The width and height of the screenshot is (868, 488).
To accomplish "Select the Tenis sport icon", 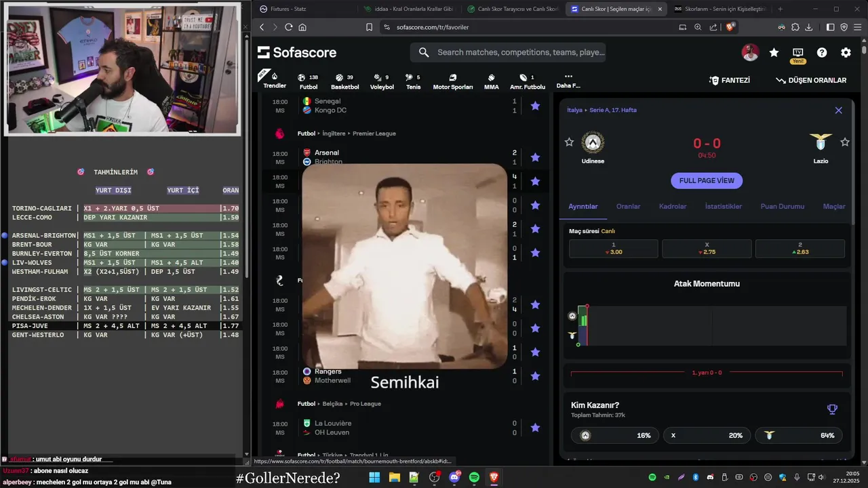I will 413,82.
